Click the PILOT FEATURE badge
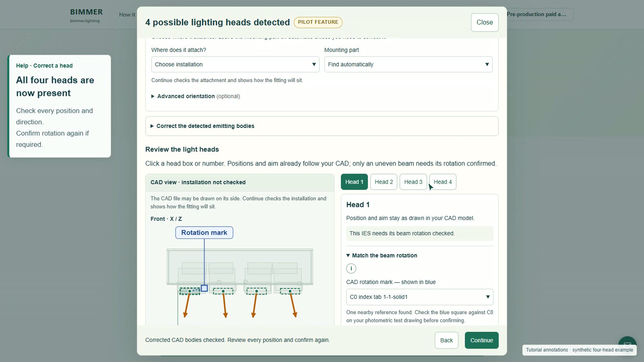This screenshot has height=362, width=644. pos(318,22)
